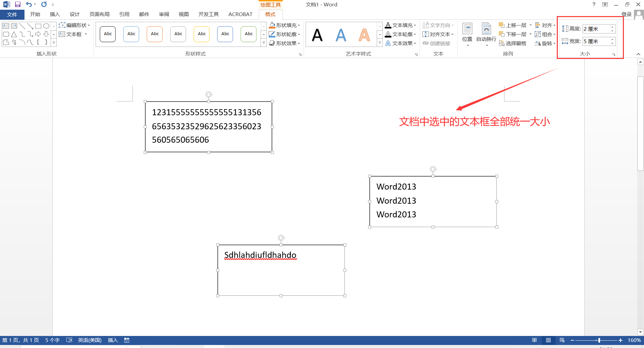
Task: Click the spell check status icon
Action: coord(69,340)
